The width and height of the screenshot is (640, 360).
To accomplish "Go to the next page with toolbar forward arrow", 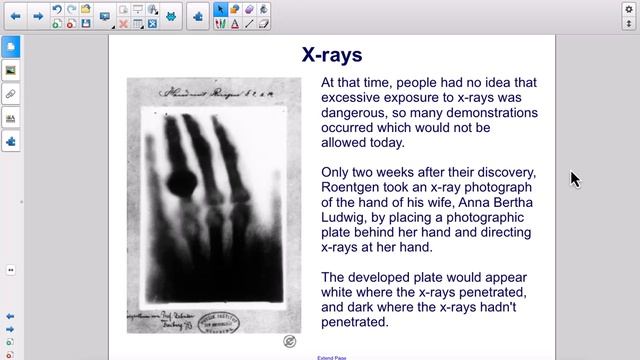I will click(38, 16).
